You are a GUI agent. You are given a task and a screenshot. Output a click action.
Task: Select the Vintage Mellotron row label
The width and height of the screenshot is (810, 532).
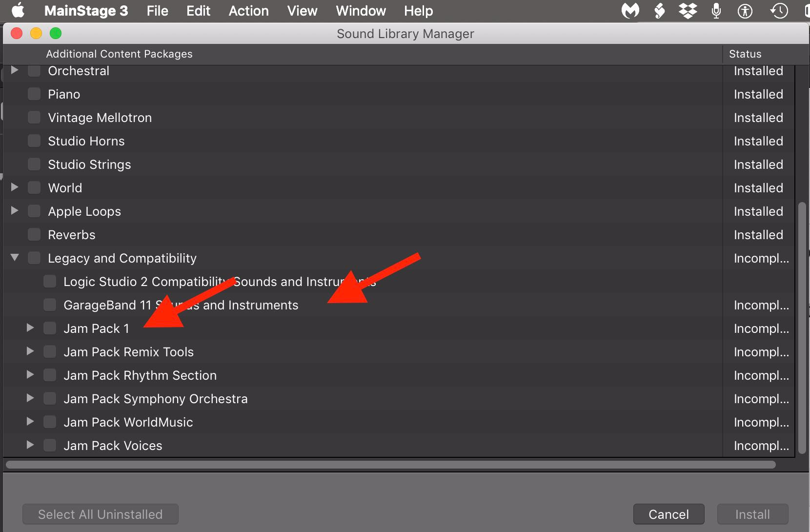pos(100,118)
